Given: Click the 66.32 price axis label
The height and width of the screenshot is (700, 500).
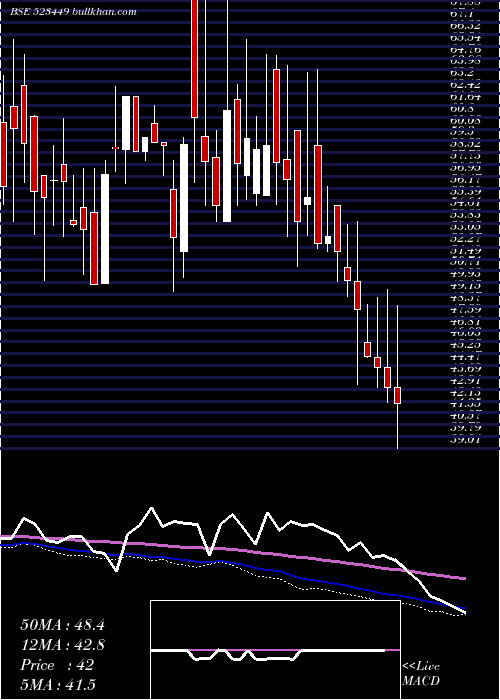Looking at the screenshot, I should [465, 26].
